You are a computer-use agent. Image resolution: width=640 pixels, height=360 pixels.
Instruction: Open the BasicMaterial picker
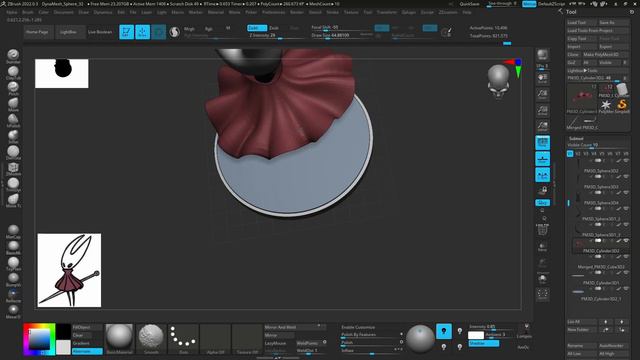pos(119,339)
